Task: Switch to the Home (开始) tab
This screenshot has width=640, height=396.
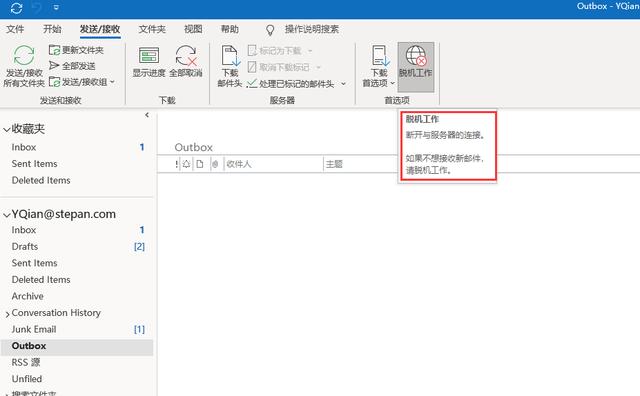Action: click(52, 29)
